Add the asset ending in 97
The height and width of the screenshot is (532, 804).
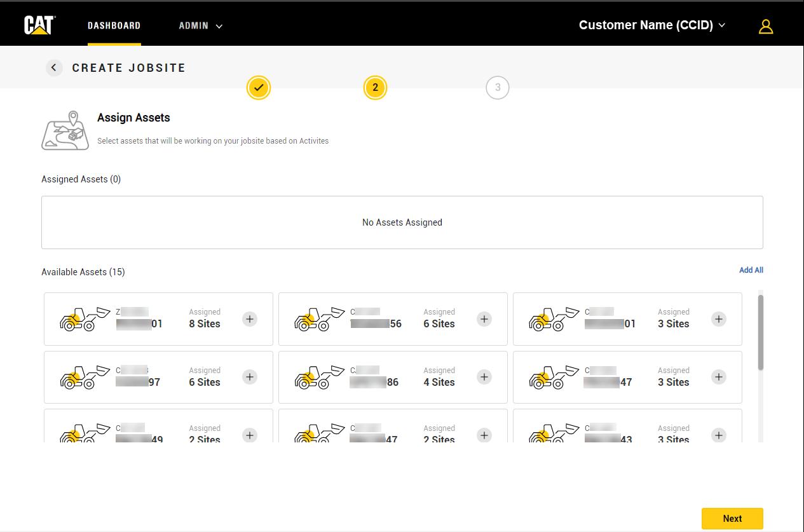pyautogui.click(x=250, y=377)
